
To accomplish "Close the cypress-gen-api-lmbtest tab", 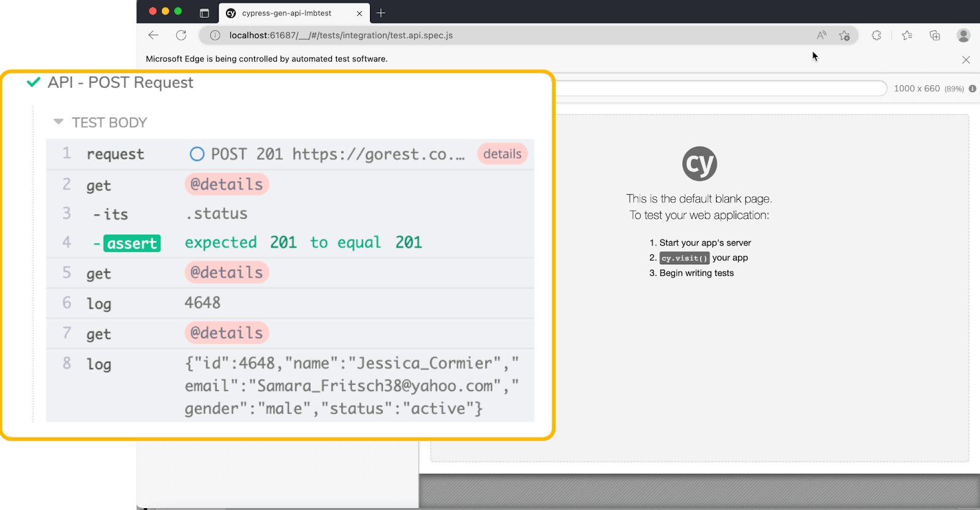I will [360, 13].
